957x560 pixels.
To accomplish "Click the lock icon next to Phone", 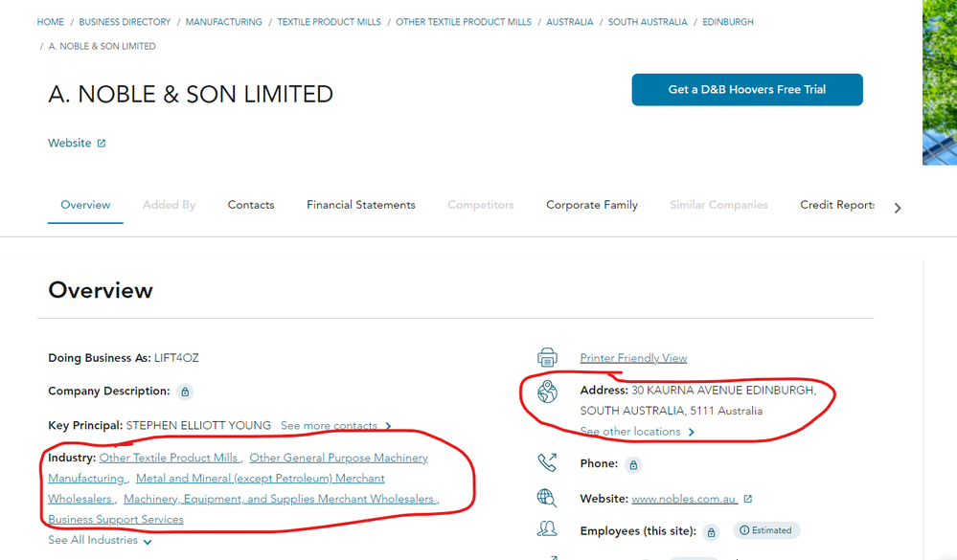I will tap(633, 465).
